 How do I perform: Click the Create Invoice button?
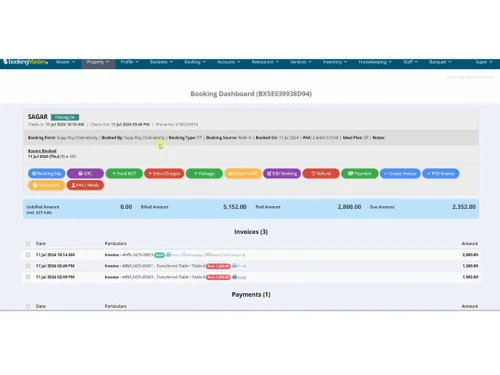[400, 173]
